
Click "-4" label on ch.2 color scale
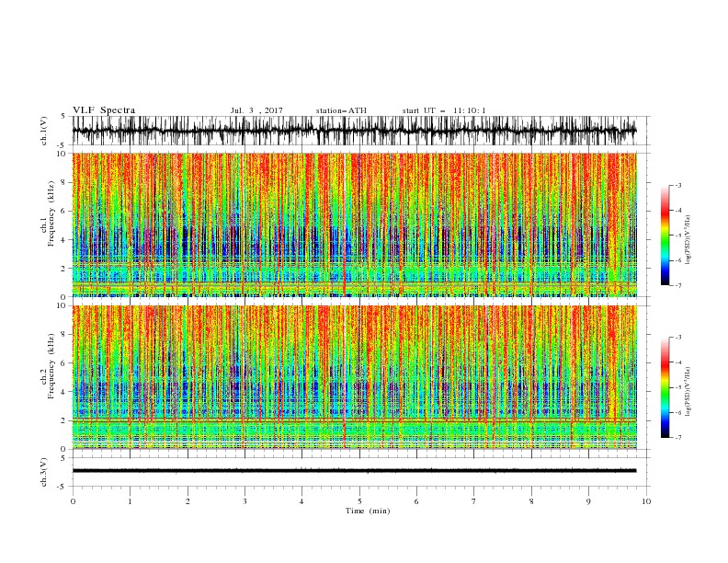pos(678,362)
